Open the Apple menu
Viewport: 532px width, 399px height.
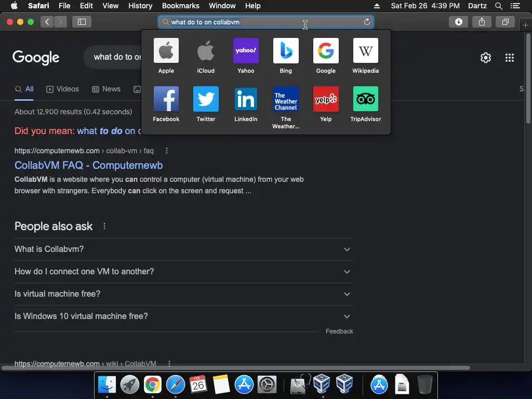tap(14, 5)
